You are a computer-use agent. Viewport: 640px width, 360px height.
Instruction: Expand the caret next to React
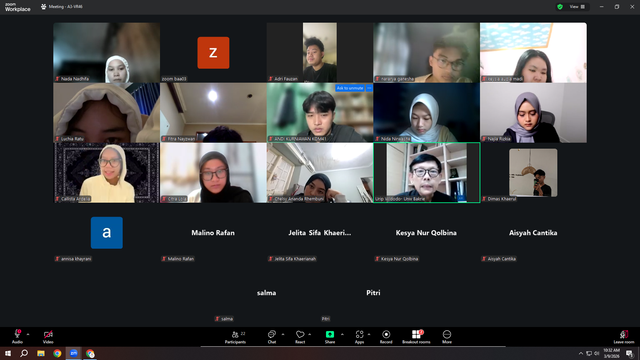[x=310, y=334]
